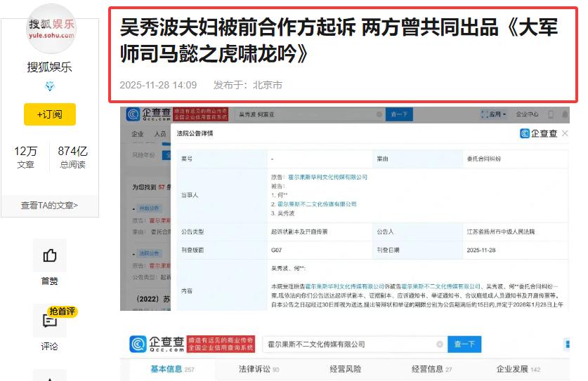Like the article with thumbs-up 首赞 icon
This screenshot has width=588, height=381.
pos(49,255)
